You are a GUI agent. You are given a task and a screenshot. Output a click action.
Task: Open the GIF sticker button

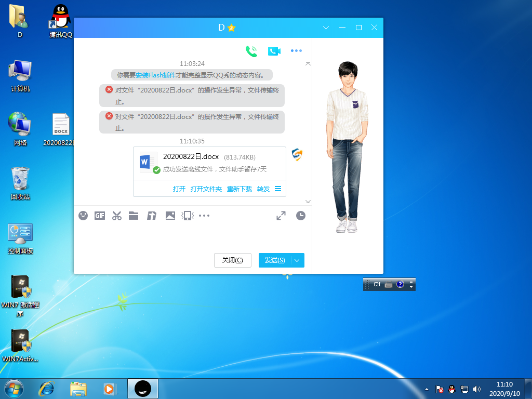point(100,216)
